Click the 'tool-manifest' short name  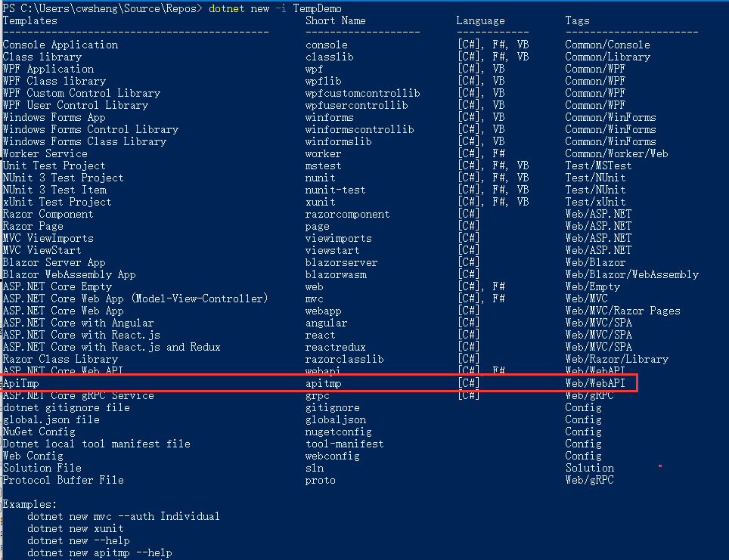344,444
